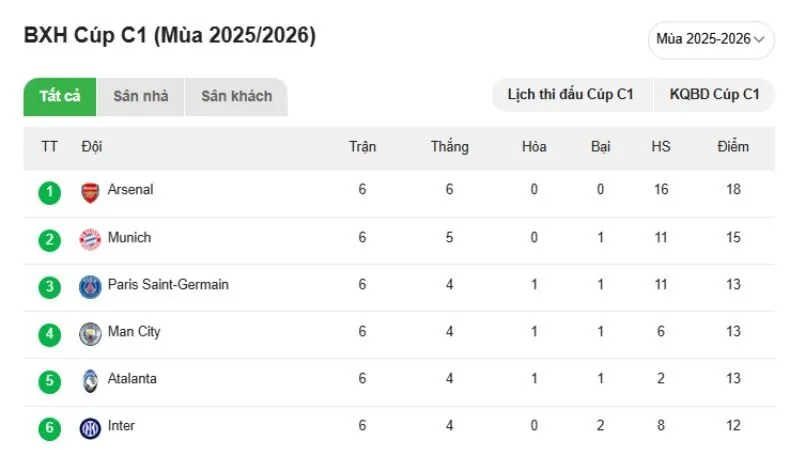
Task: Click the green rank 1 badge
Action: (x=50, y=192)
